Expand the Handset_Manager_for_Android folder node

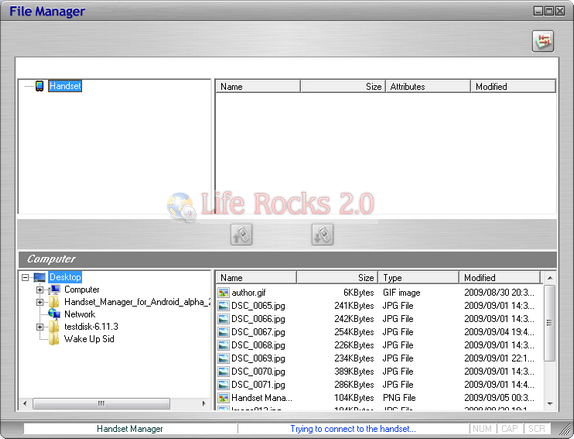pyautogui.click(x=40, y=302)
